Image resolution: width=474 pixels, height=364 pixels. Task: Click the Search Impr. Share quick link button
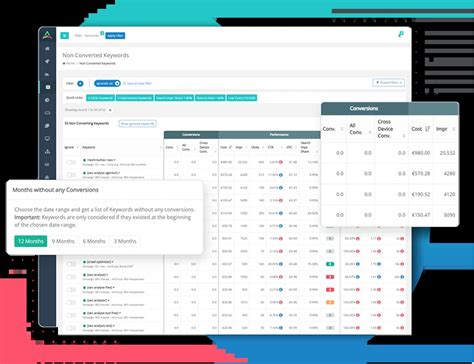coord(174,98)
